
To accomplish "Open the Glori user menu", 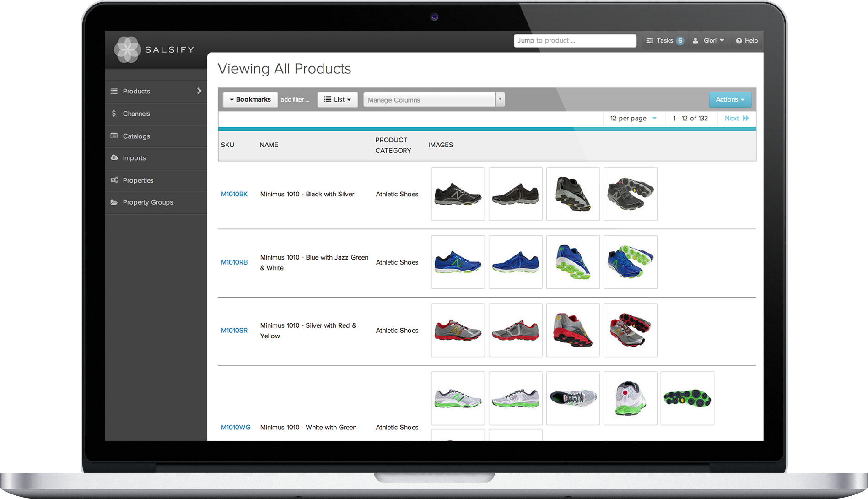I will point(708,41).
